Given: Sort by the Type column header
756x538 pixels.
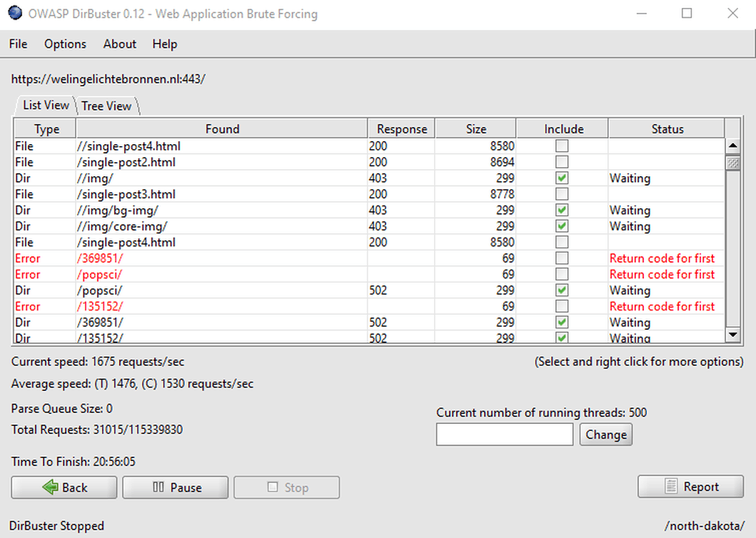Looking at the screenshot, I should tap(46, 128).
